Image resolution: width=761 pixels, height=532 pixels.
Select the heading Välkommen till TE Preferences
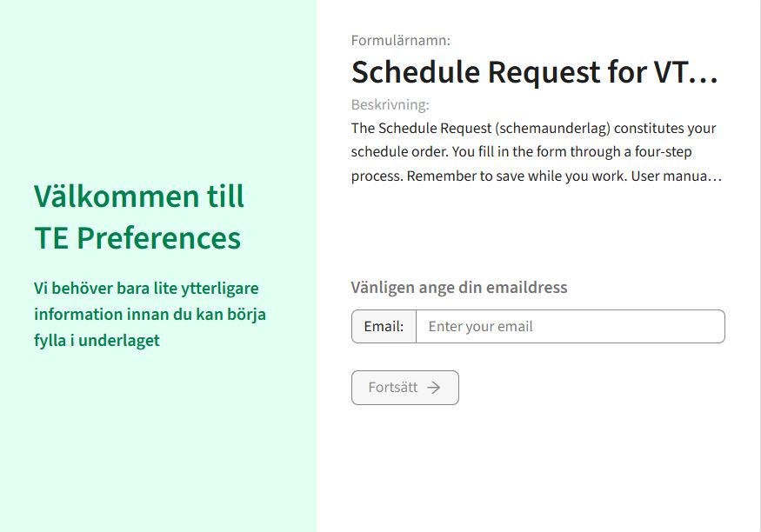tap(137, 217)
